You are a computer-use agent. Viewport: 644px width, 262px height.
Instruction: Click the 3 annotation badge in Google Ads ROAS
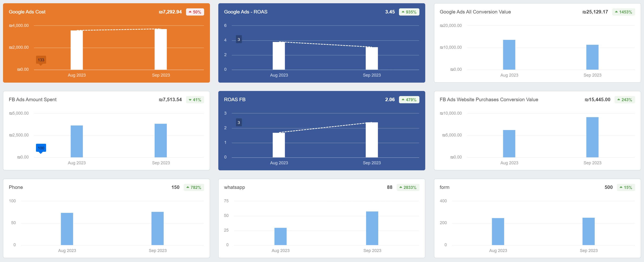coord(239,39)
